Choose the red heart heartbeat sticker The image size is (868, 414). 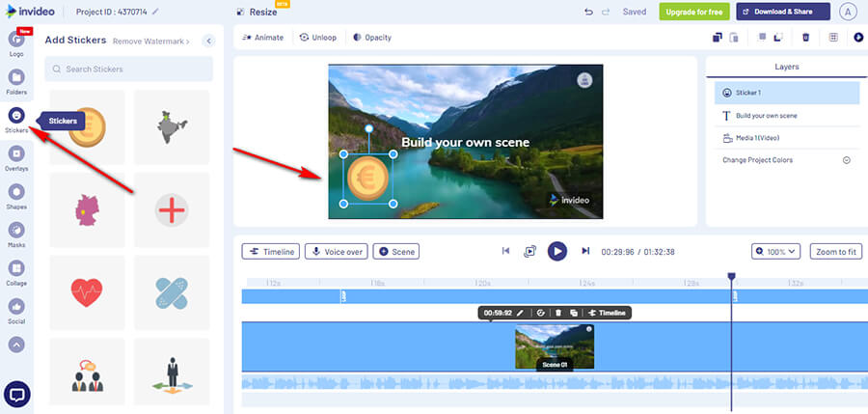pyautogui.click(x=87, y=291)
